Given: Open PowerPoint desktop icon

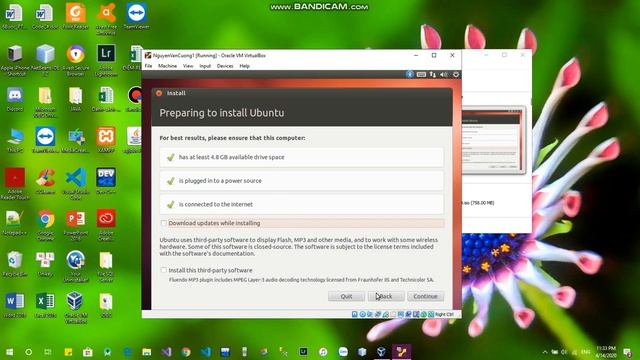Looking at the screenshot, I should (76, 225).
